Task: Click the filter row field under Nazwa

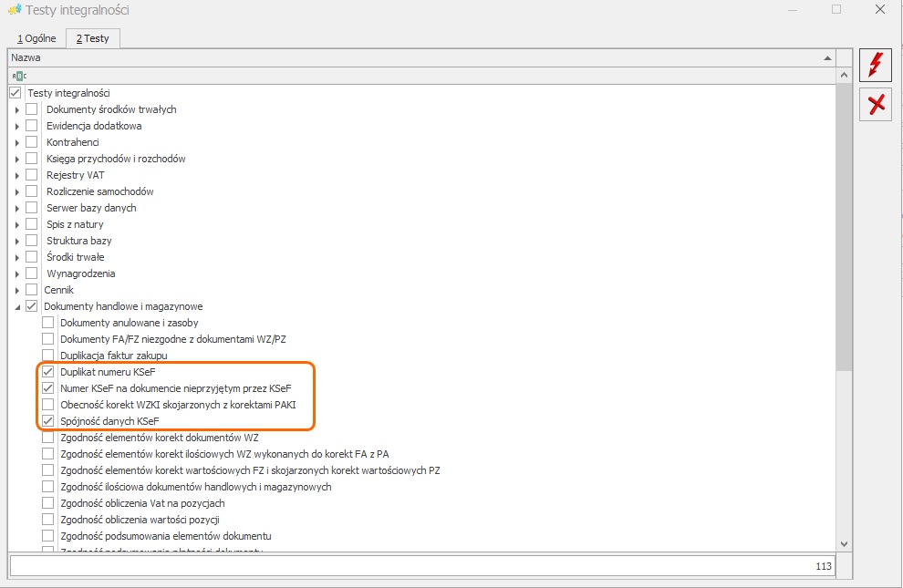Action: tap(421, 76)
